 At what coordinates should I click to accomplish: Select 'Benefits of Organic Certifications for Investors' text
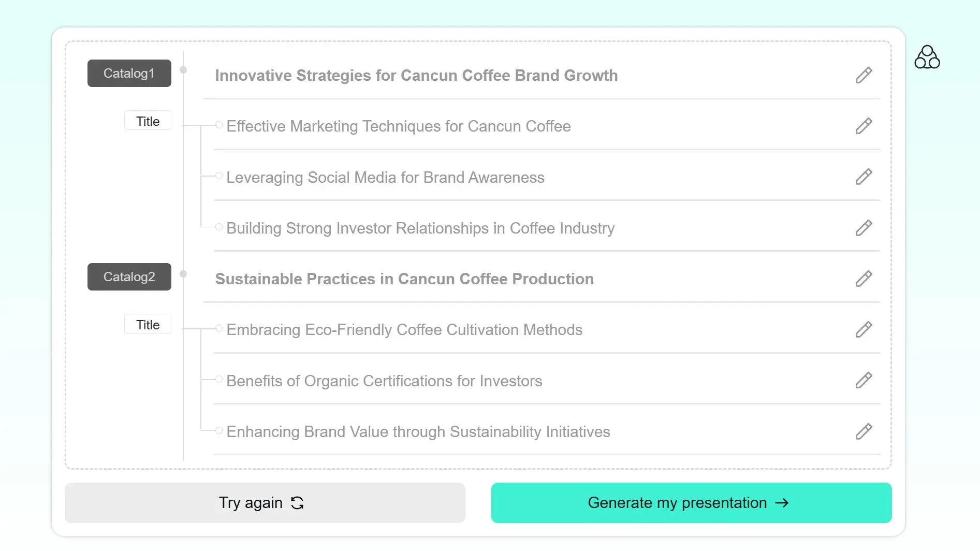click(384, 381)
